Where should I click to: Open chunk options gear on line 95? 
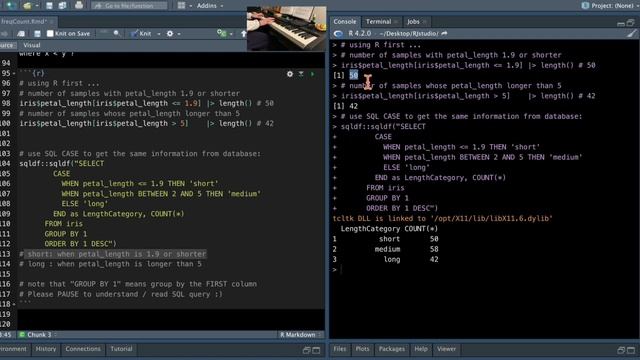coord(290,74)
